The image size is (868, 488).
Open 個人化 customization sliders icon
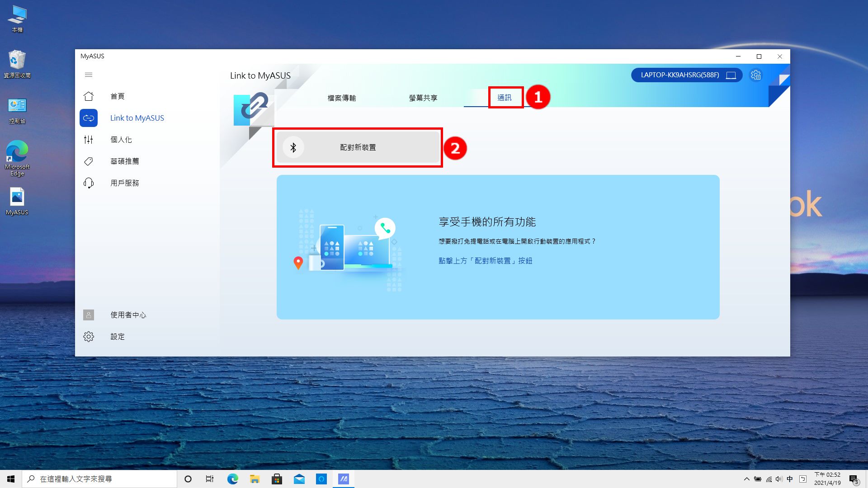coord(89,140)
